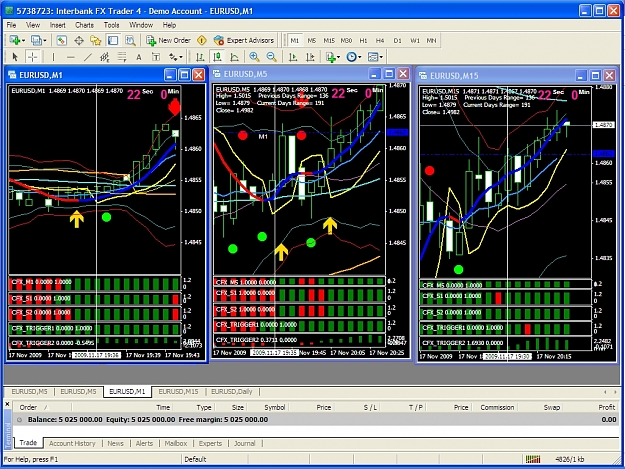Open the Strategy Tester icon
The width and height of the screenshot is (625, 469).
point(130,40)
